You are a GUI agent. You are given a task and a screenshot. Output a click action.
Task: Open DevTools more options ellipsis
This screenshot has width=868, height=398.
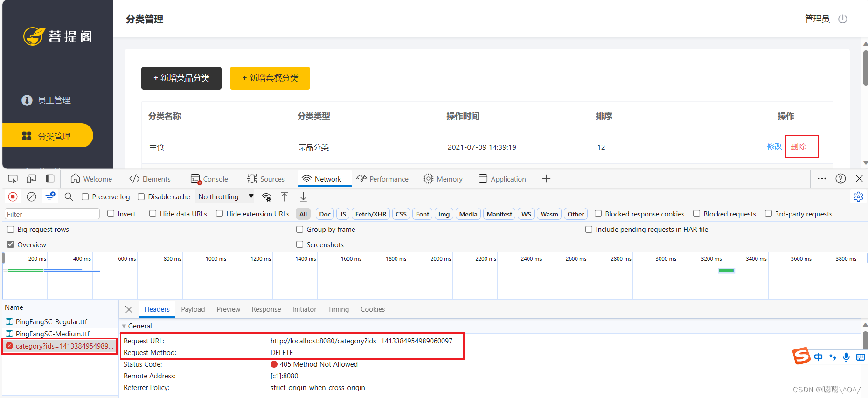pos(822,179)
